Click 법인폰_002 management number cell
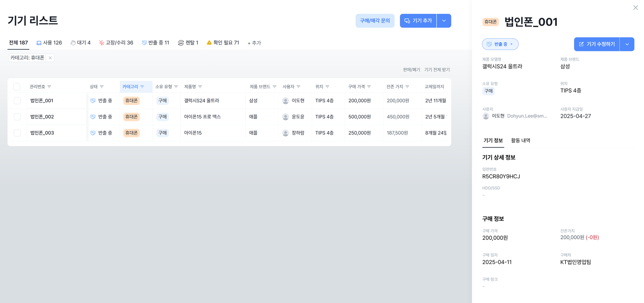The height and width of the screenshot is (303, 644). point(42,117)
